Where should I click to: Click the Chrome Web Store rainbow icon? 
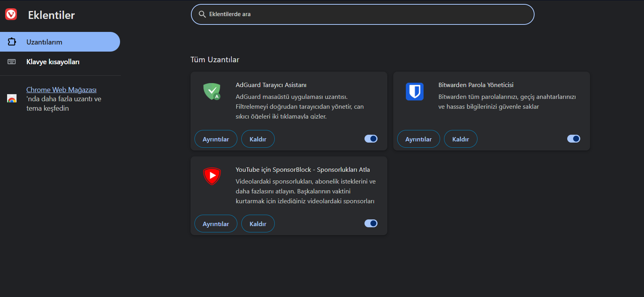[x=12, y=98]
